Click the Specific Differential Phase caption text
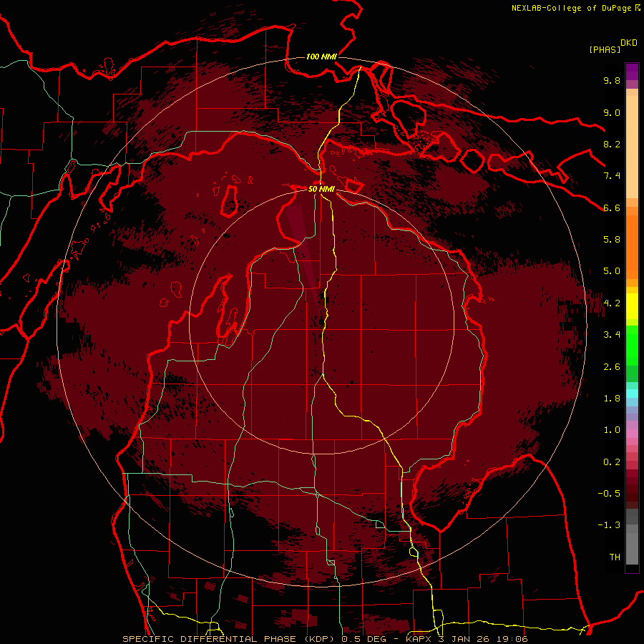The height and width of the screenshot is (644, 644). (255, 639)
